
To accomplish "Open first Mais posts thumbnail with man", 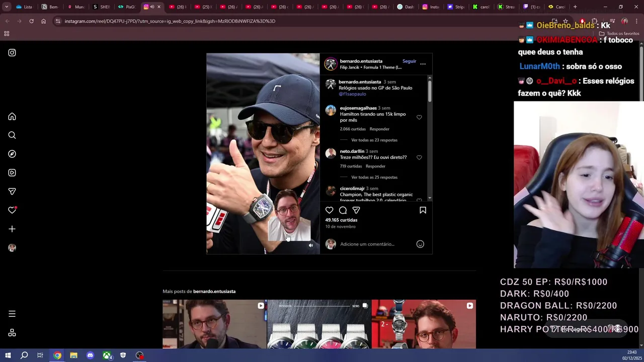I will (214, 324).
